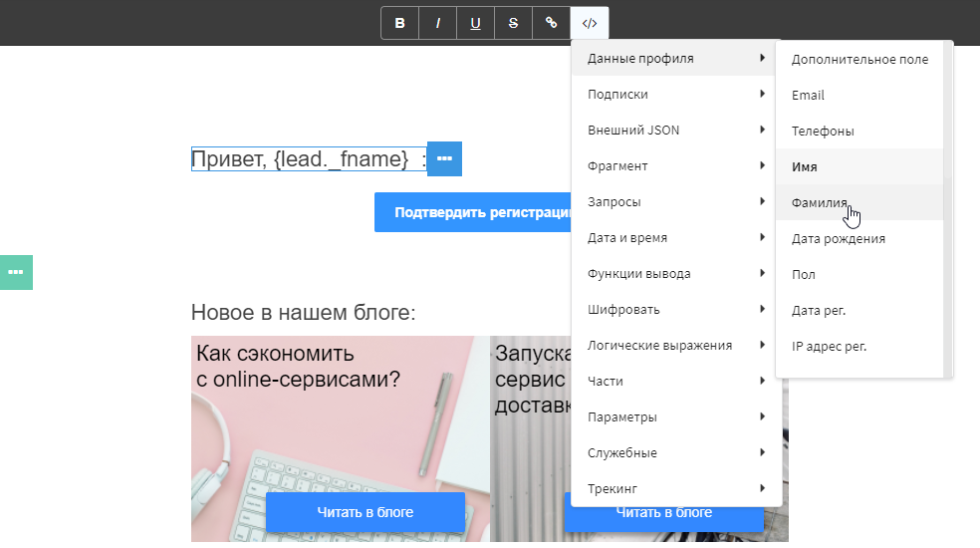
Task: Insert the Email profile variable
Action: pyautogui.click(x=859, y=95)
